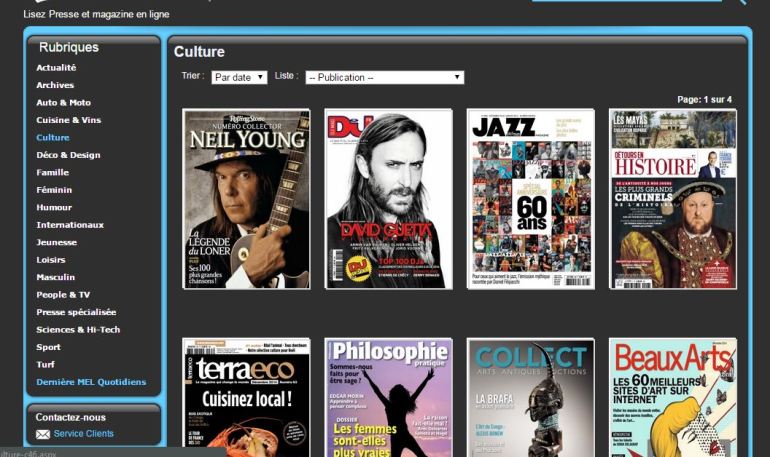Select the Auto & Moto category
The height and width of the screenshot is (457, 770).
click(x=63, y=103)
